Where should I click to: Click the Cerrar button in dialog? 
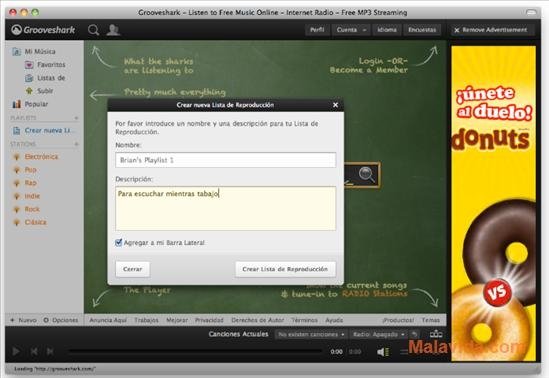pos(133,269)
